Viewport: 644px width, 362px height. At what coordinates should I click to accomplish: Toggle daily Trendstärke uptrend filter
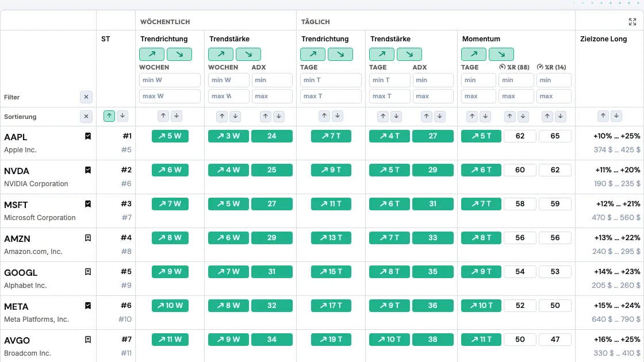coord(382,54)
